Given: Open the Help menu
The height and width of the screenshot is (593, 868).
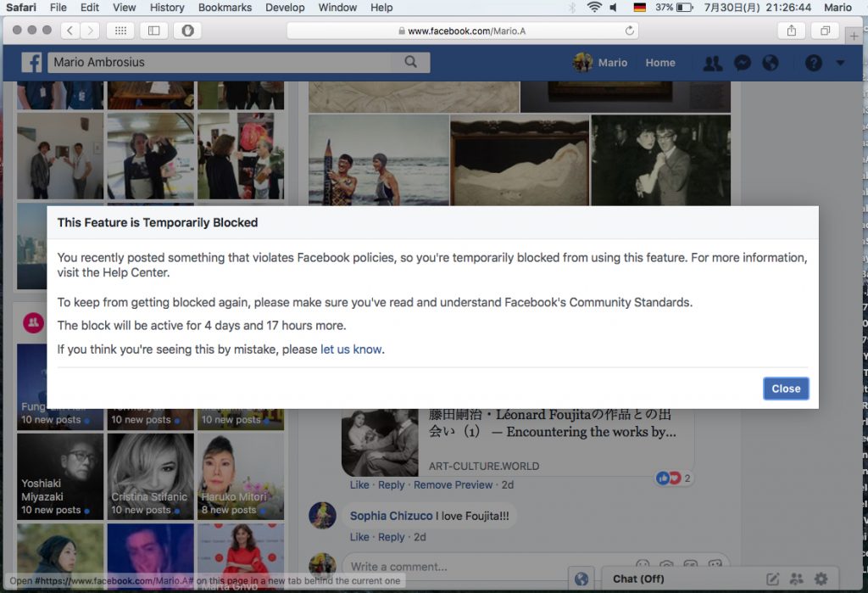Looking at the screenshot, I should [381, 7].
